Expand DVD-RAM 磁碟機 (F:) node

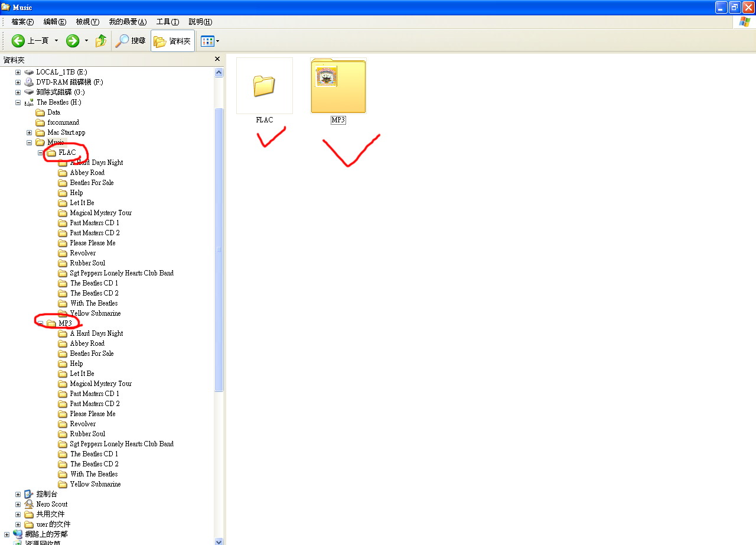(x=18, y=82)
